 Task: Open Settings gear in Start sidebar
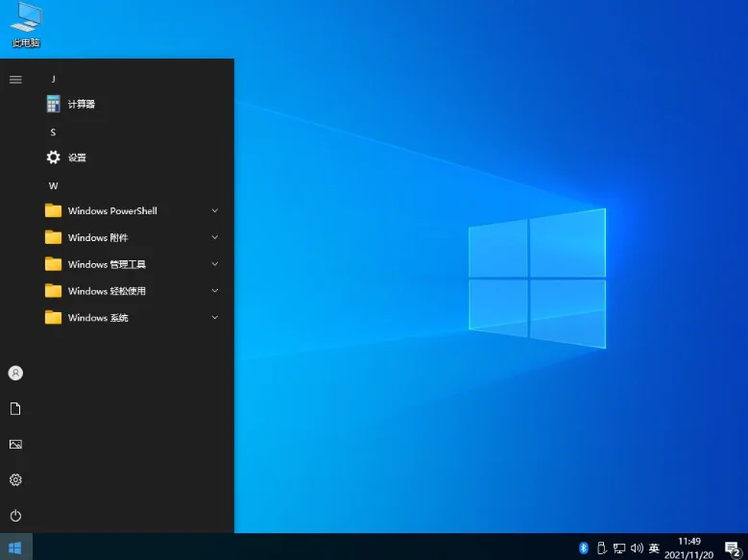point(15,480)
